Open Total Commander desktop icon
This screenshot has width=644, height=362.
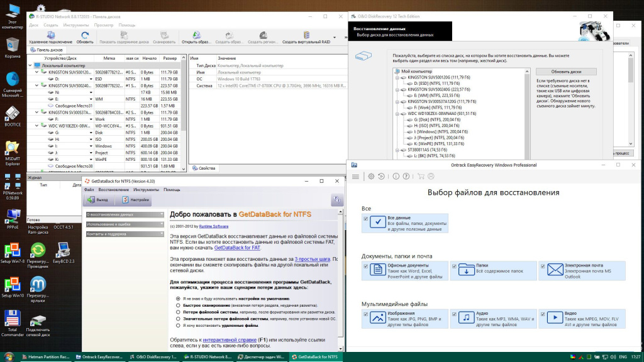[13, 324]
